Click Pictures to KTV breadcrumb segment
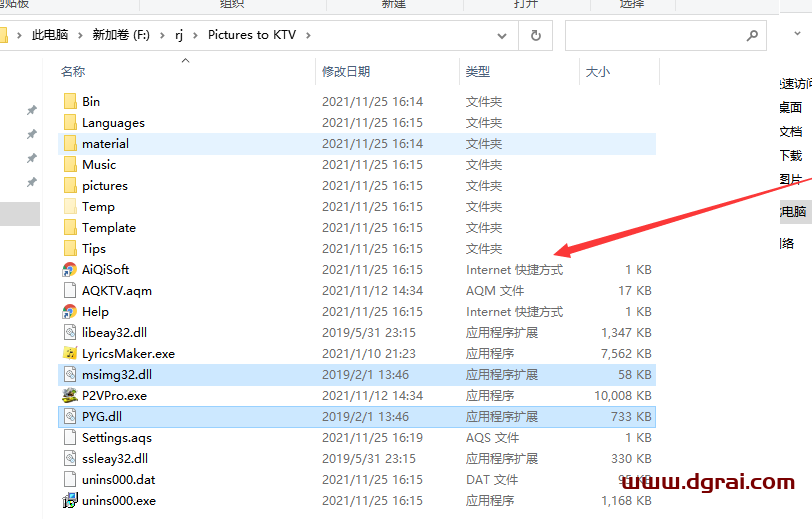812x519 pixels. [252, 35]
